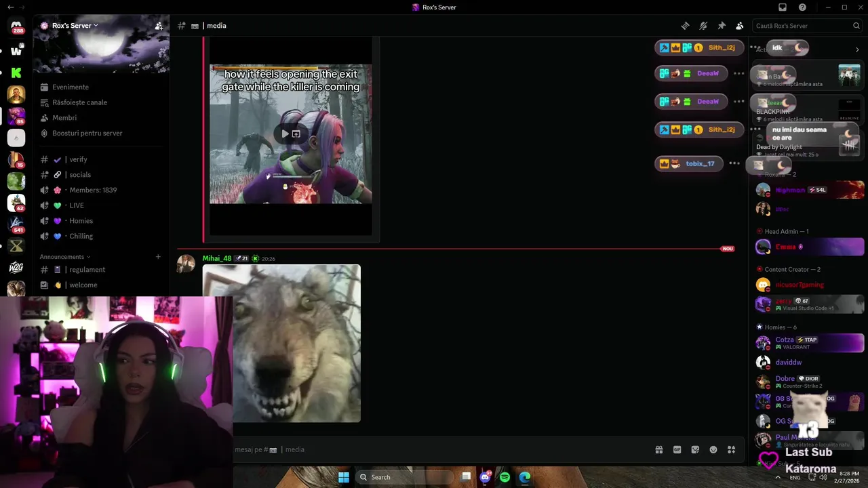
Task: Open the emoji picker
Action: pyautogui.click(x=713, y=449)
